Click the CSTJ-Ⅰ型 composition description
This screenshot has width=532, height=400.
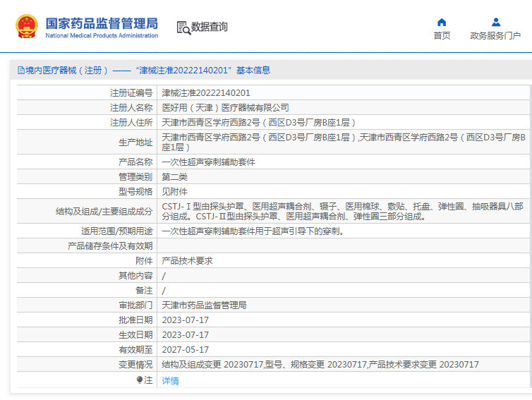click(x=343, y=212)
